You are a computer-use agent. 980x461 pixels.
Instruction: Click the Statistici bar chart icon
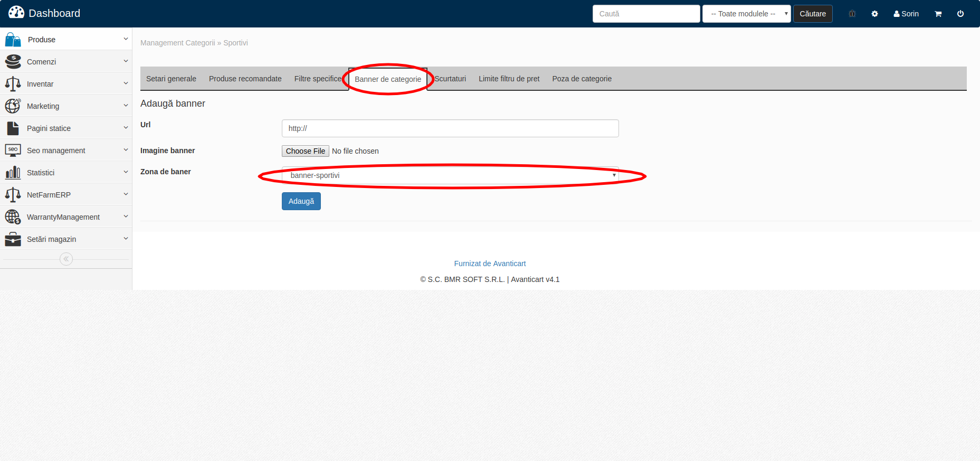pos(13,173)
